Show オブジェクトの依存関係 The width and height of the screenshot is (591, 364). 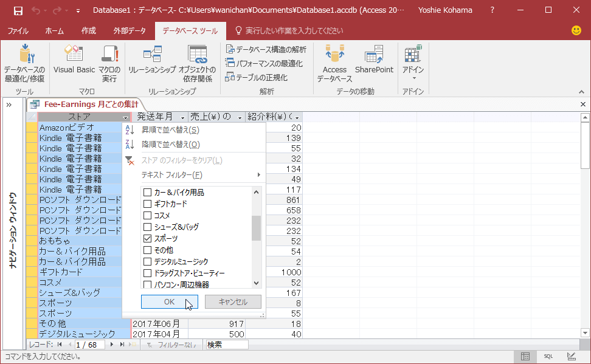[197, 63]
